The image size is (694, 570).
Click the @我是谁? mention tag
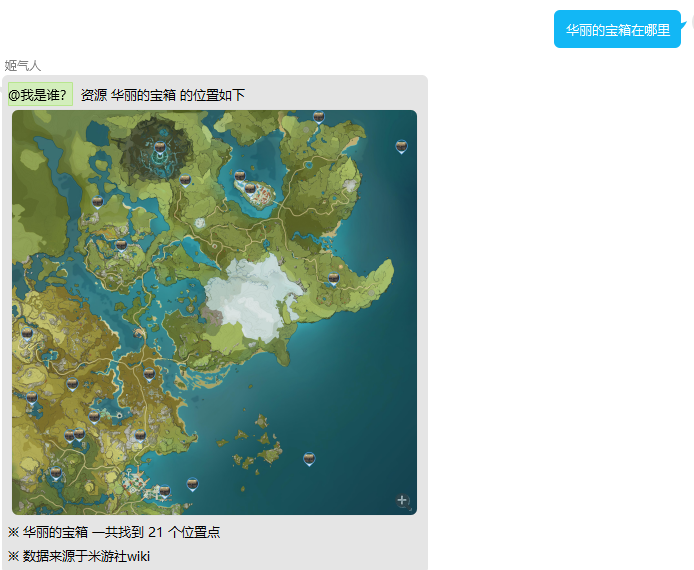point(40,94)
